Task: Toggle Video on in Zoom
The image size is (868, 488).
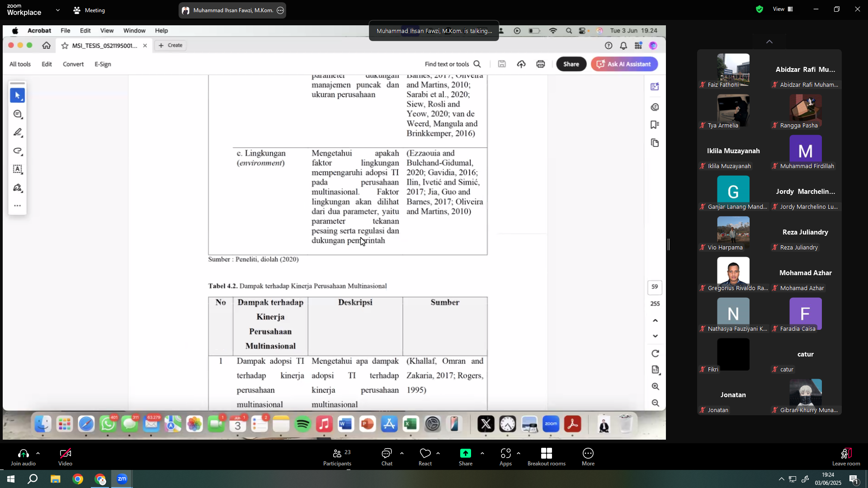Action: (65, 457)
